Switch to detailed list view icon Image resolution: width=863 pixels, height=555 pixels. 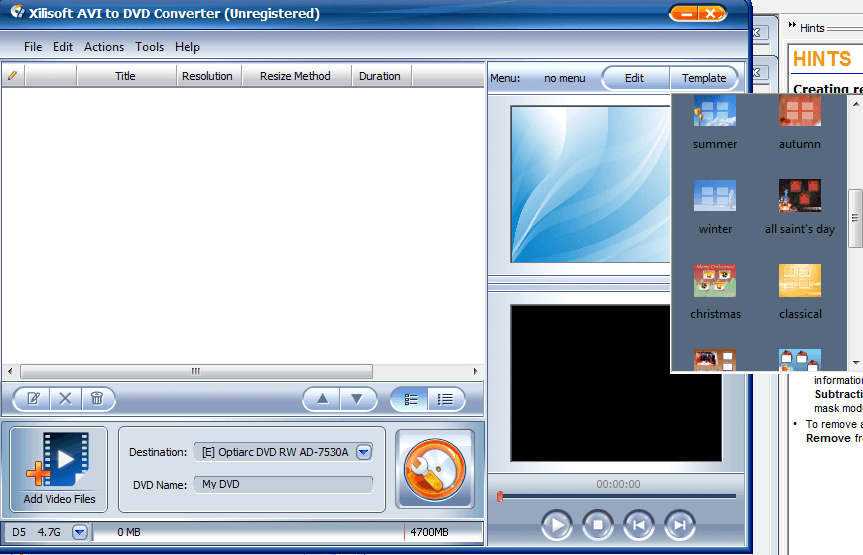tap(445, 399)
